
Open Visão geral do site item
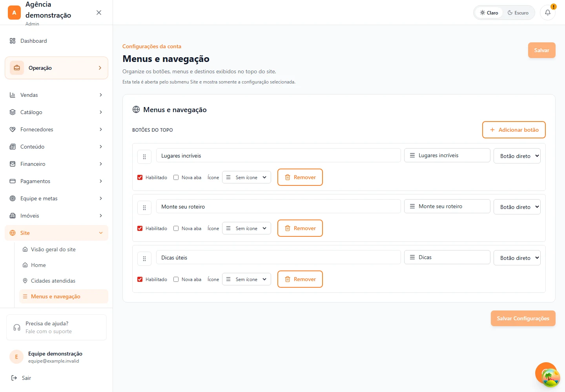(64, 249)
